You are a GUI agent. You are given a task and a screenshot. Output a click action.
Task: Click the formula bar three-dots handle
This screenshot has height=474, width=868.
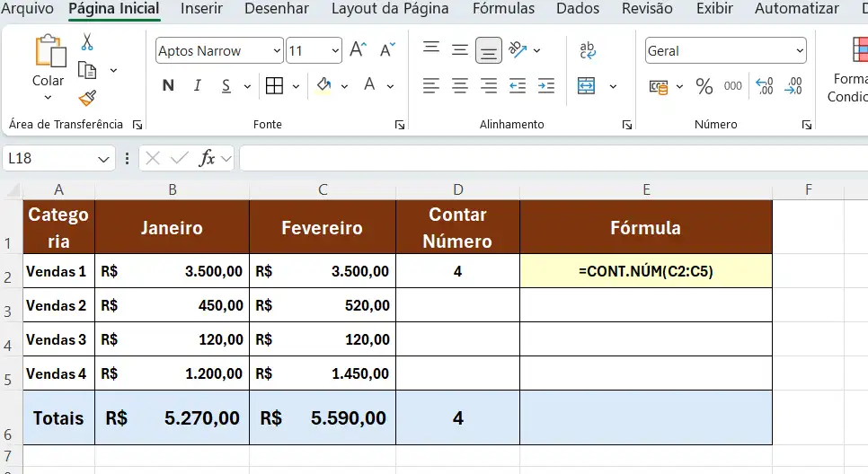(128, 159)
